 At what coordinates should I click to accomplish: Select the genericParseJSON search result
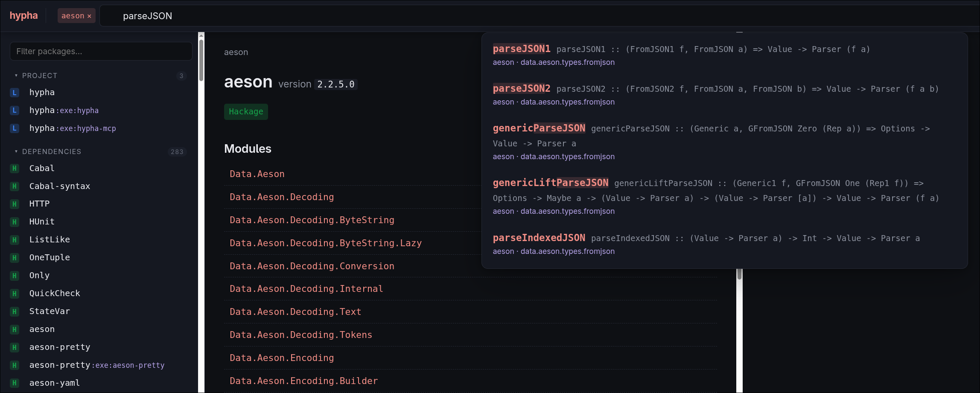click(x=724, y=142)
